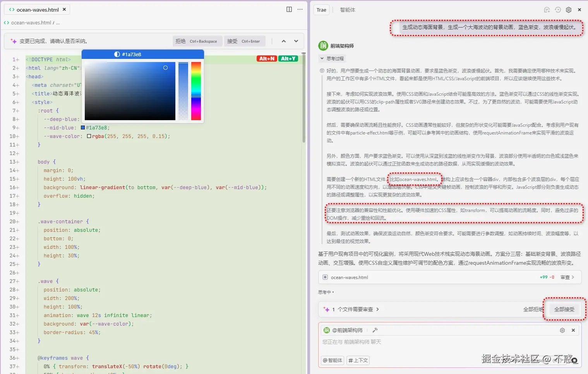
Task: Click 'overflow: hidden' on line 17
Action: coord(69,196)
